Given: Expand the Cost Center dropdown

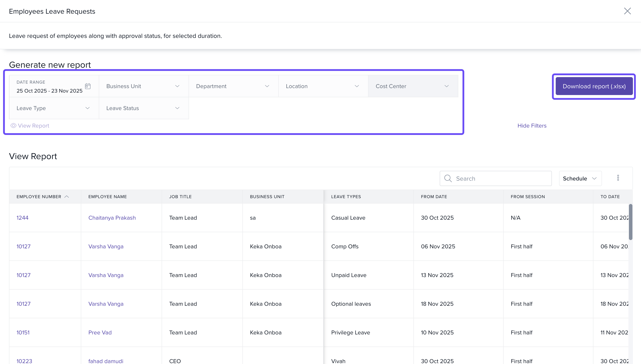Looking at the screenshot, I should (x=413, y=86).
